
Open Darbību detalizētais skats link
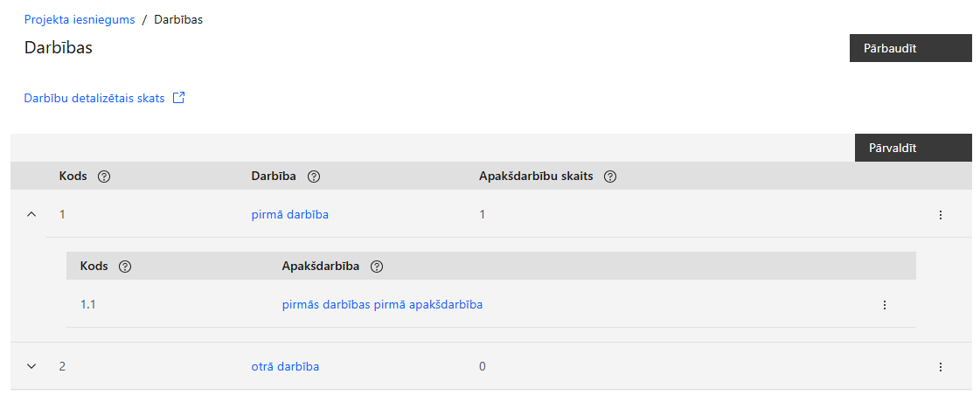(94, 98)
